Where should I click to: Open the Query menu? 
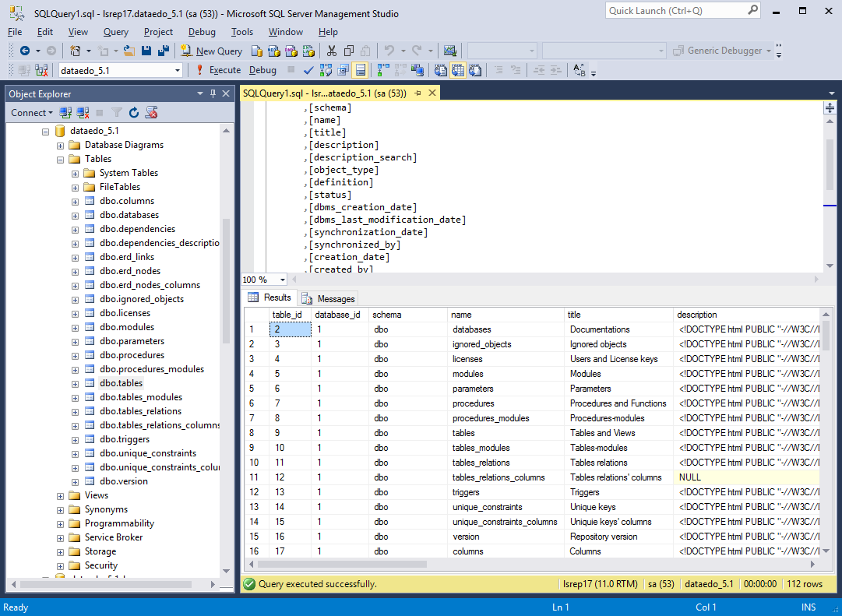point(115,32)
